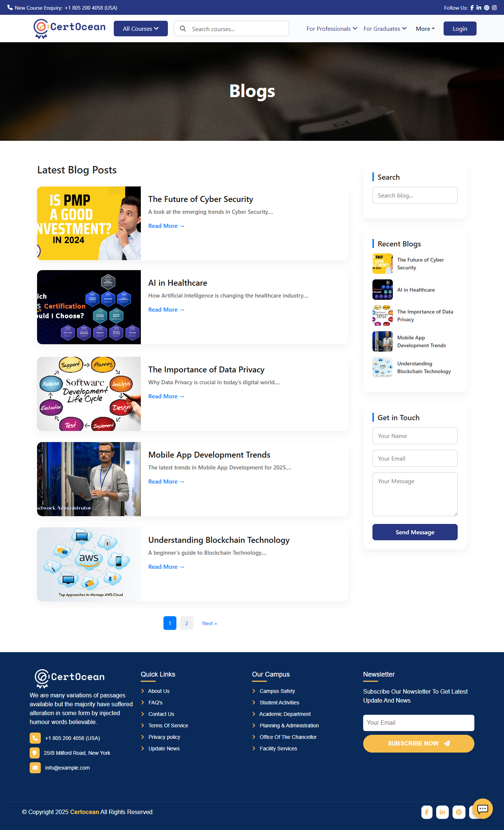Click the magnifier icon in the course search

tap(183, 29)
